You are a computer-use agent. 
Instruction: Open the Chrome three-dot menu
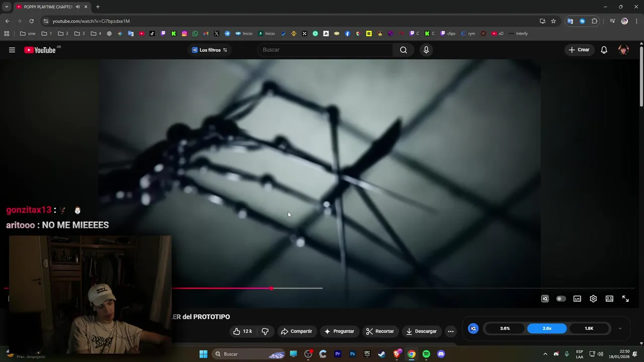click(x=636, y=21)
